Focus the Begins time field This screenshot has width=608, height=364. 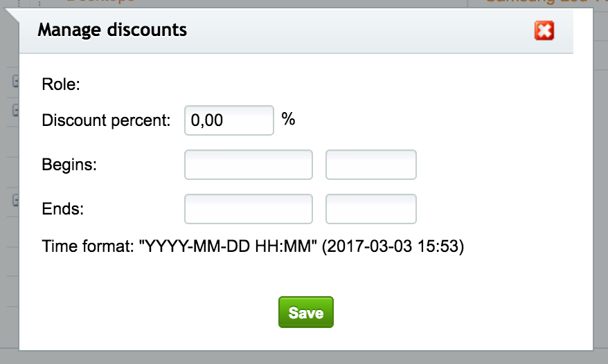[x=371, y=165]
